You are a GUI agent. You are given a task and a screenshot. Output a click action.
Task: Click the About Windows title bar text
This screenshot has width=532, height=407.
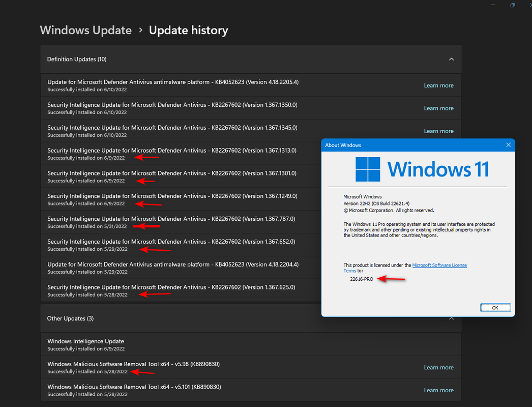tap(343, 145)
